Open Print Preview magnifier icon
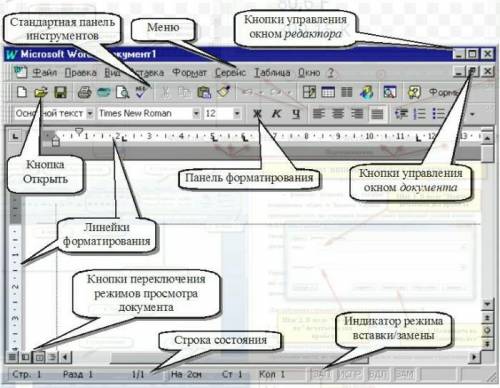500x388 pixels. pos(123,92)
